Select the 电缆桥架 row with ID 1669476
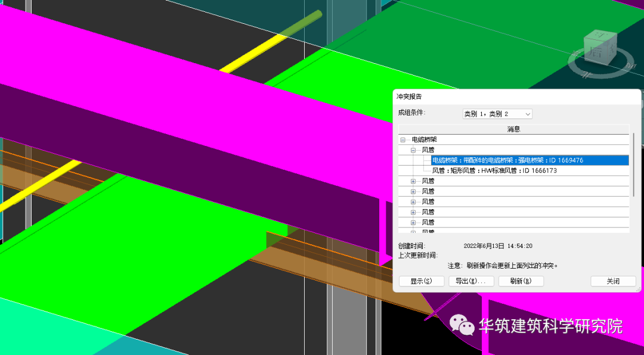 click(x=530, y=160)
